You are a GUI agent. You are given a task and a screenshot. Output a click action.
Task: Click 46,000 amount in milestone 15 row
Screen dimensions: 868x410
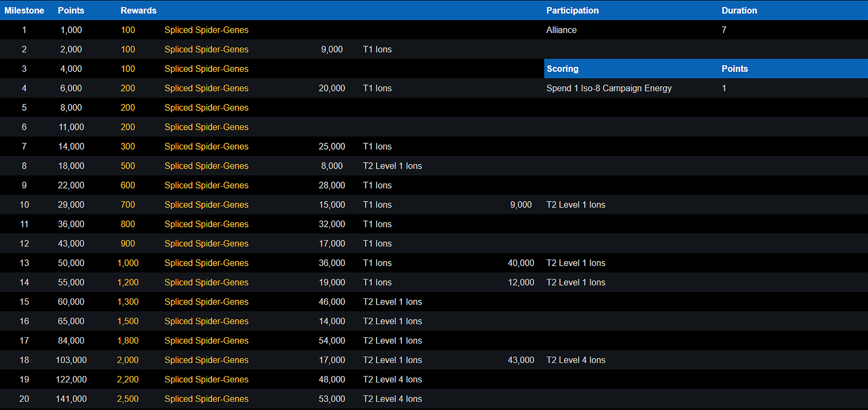pyautogui.click(x=332, y=302)
